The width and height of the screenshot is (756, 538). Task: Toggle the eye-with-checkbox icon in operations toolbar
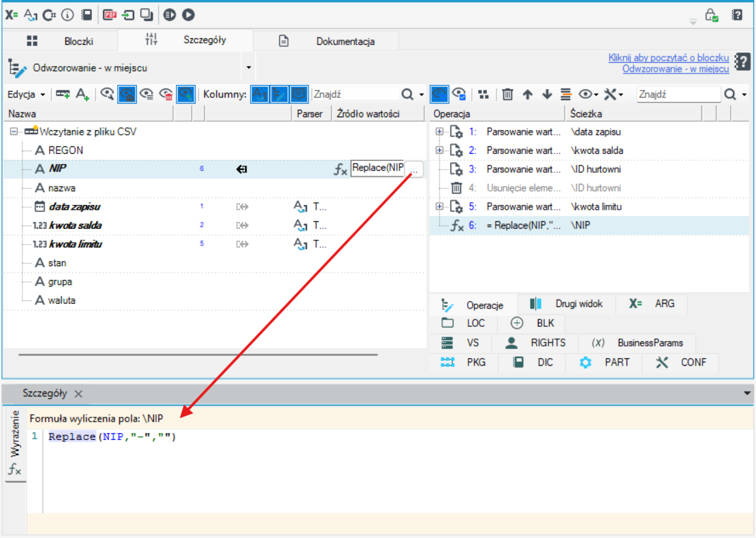coord(459,95)
